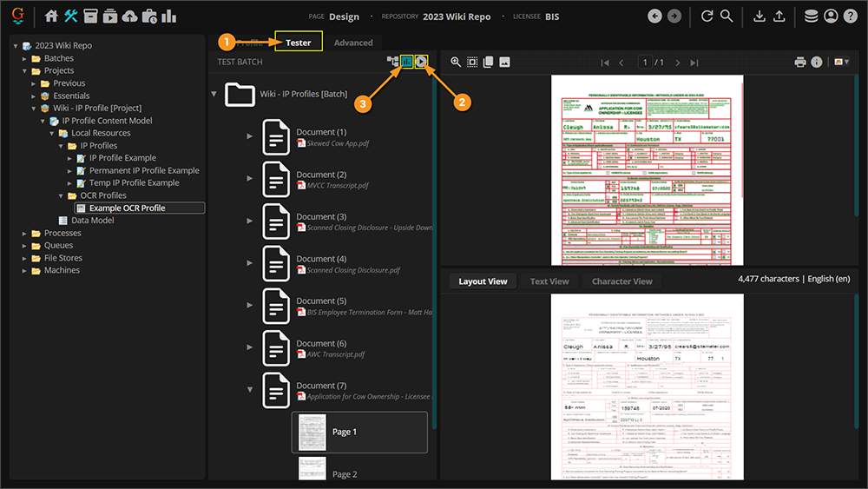Image resolution: width=868 pixels, height=489 pixels.
Task: Open the viewer display options dropdown
Action: [840, 63]
